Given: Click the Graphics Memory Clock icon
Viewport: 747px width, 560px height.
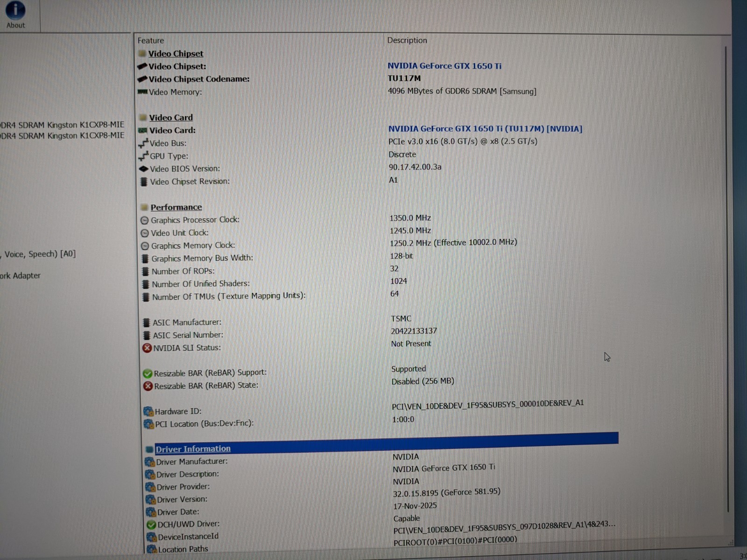Looking at the screenshot, I should (x=145, y=246).
